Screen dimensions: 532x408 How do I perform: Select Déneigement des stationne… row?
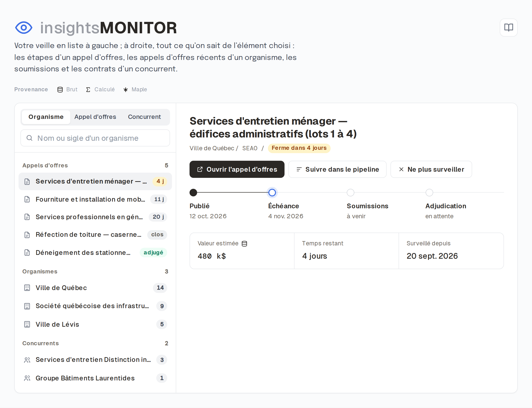coord(95,253)
